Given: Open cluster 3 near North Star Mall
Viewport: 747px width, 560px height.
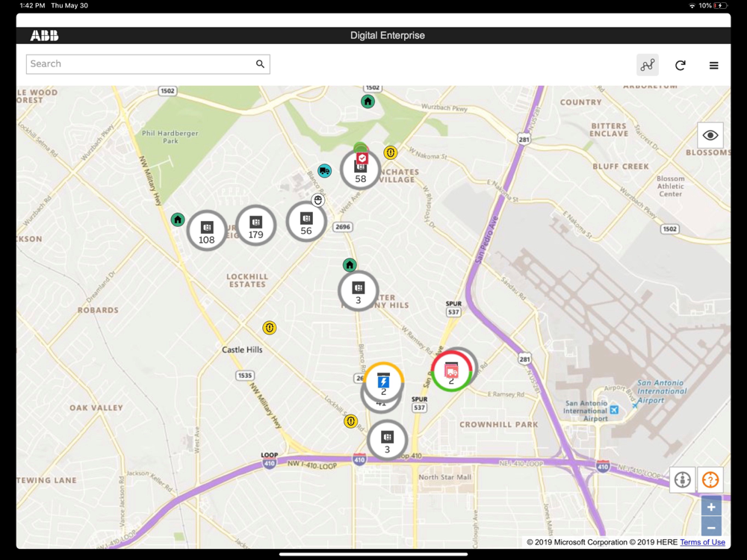Looking at the screenshot, I should pyautogui.click(x=387, y=440).
